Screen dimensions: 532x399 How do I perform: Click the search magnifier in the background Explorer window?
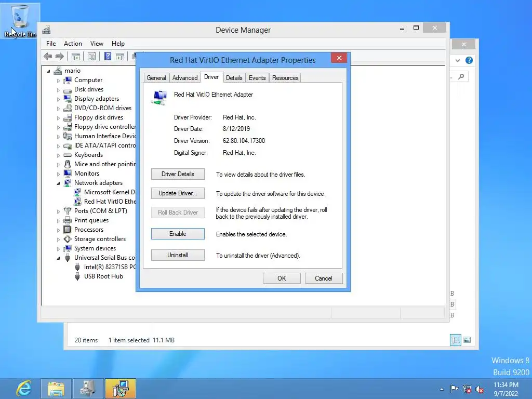(461, 77)
